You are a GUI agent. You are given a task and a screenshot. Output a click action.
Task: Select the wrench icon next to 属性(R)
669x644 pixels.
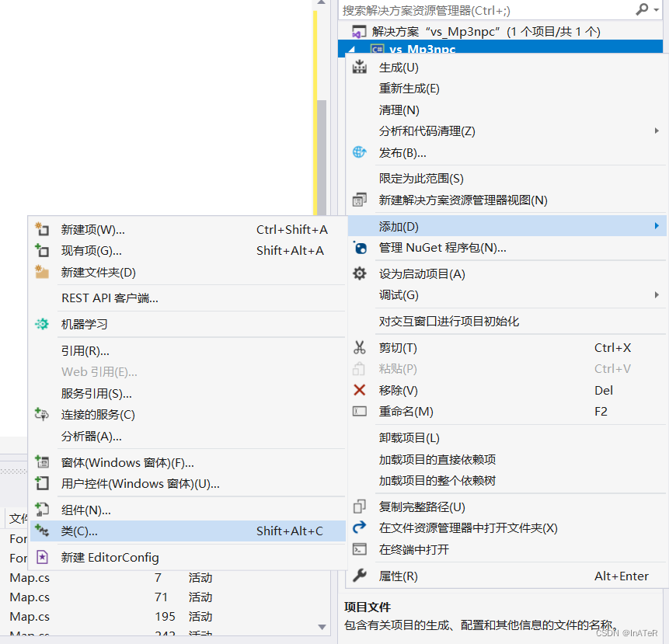359,576
